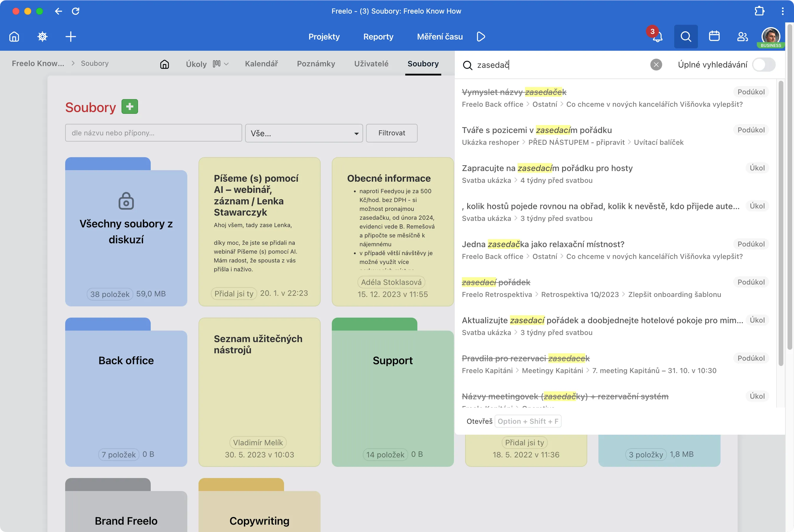Click the Soubory breadcrumb link

[95, 63]
